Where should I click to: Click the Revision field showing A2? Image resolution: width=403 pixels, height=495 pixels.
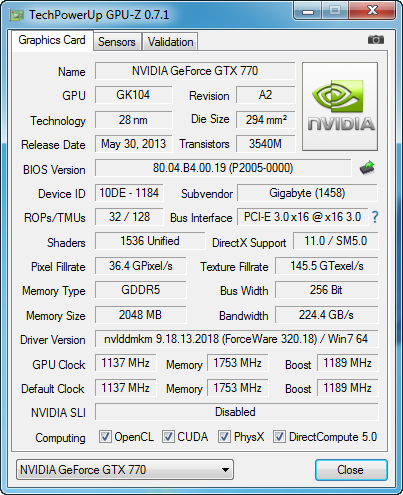click(265, 95)
